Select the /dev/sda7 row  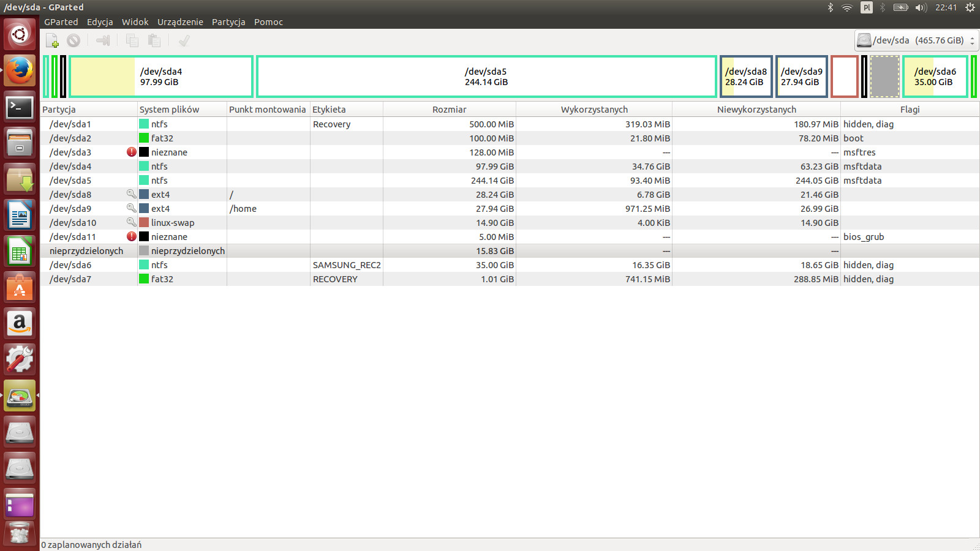(x=510, y=279)
